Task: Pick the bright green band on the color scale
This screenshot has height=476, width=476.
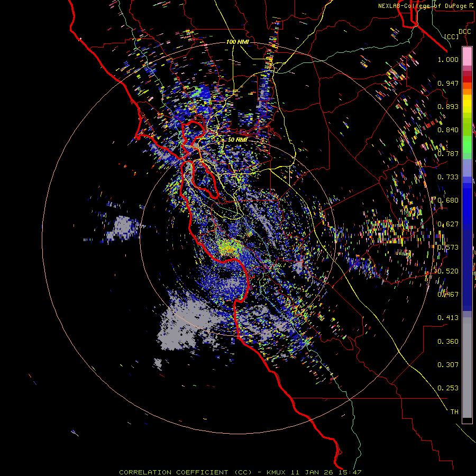Action: (x=467, y=144)
